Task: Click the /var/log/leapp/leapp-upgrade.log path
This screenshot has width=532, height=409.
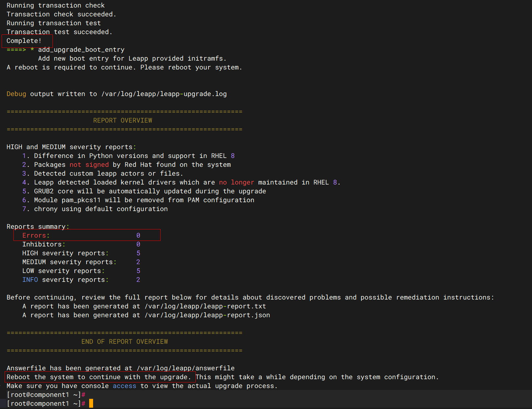Action: click(x=164, y=94)
